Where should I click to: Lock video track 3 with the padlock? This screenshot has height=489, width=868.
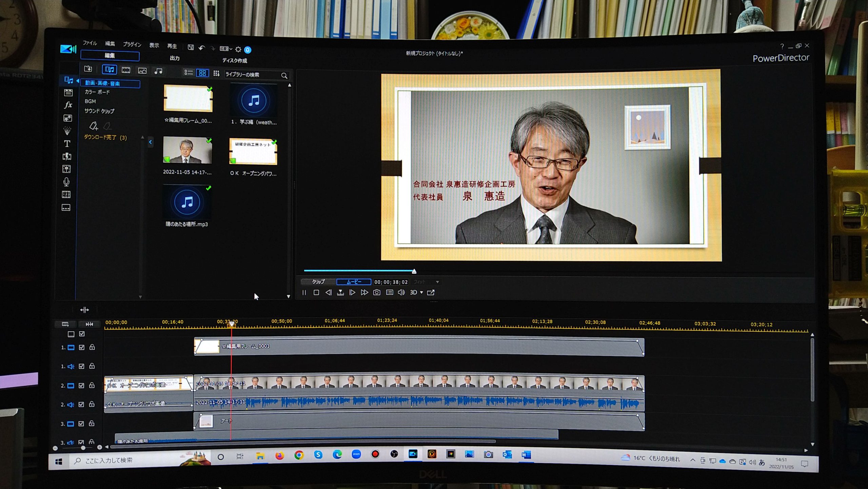coord(92,424)
